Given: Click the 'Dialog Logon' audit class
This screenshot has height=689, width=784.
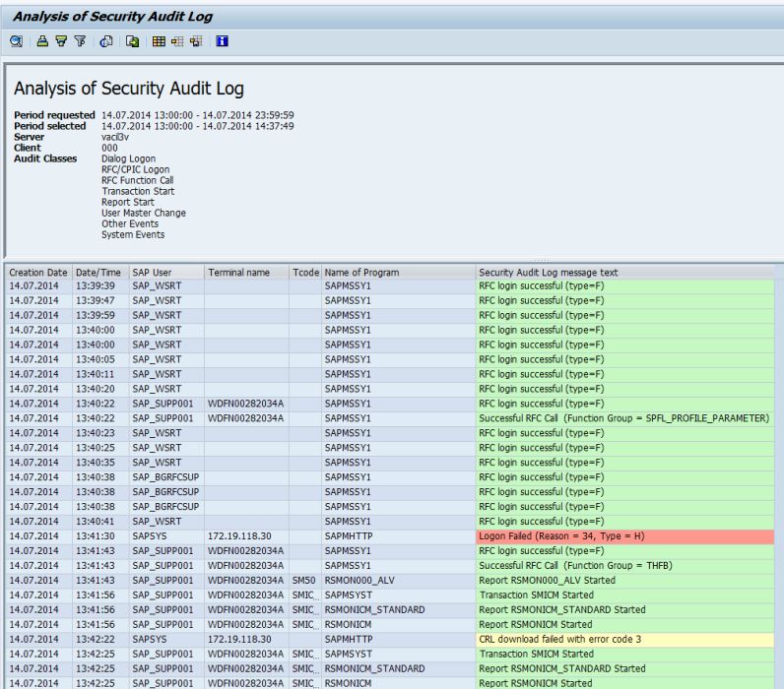Looking at the screenshot, I should (x=128, y=158).
